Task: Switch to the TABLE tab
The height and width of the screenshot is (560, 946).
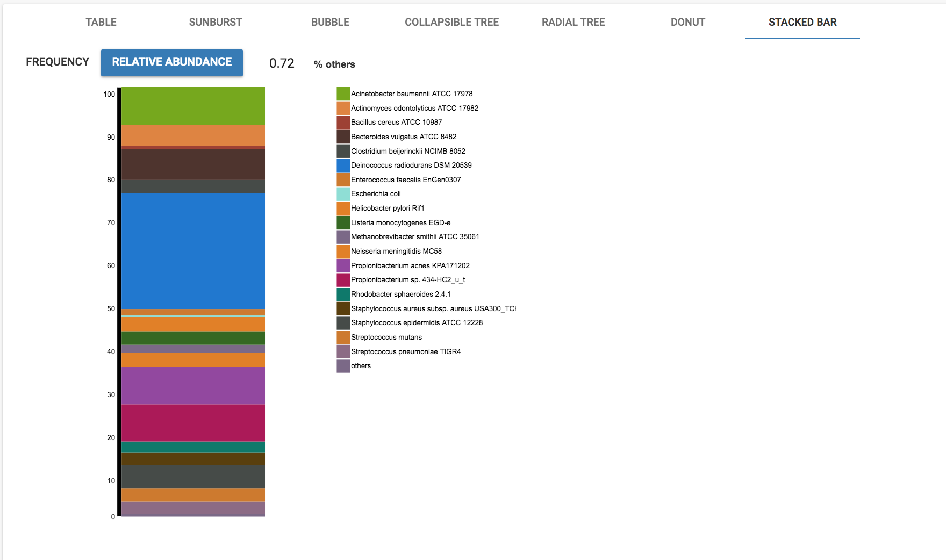Action: tap(101, 22)
